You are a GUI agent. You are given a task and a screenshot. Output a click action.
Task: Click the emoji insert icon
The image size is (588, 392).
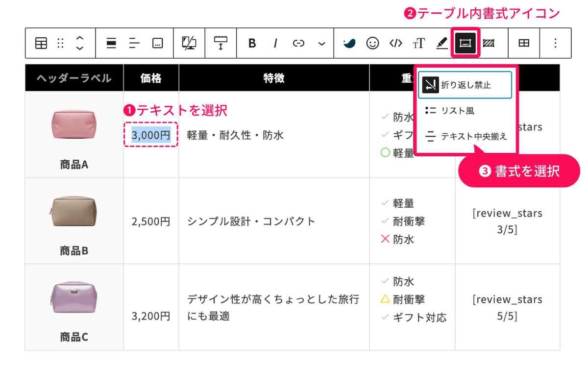(372, 43)
